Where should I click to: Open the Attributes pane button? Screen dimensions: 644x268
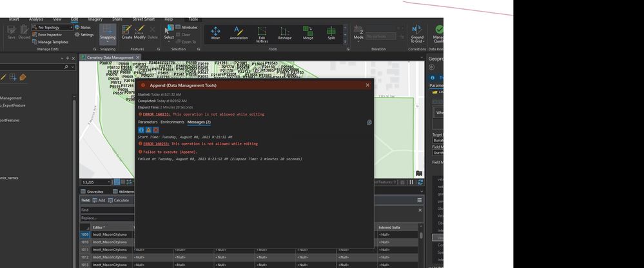point(186,27)
